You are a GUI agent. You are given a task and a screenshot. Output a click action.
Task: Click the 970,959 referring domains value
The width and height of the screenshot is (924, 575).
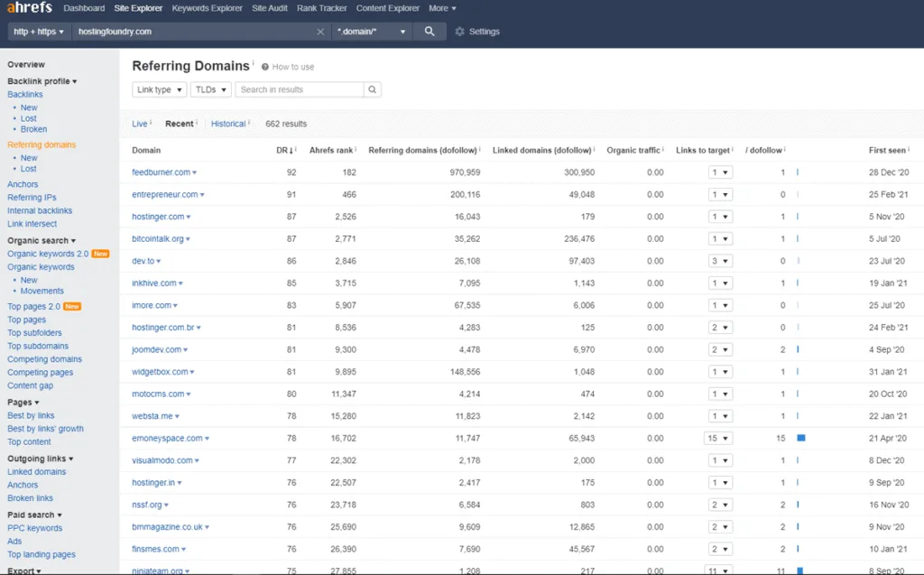(x=465, y=172)
